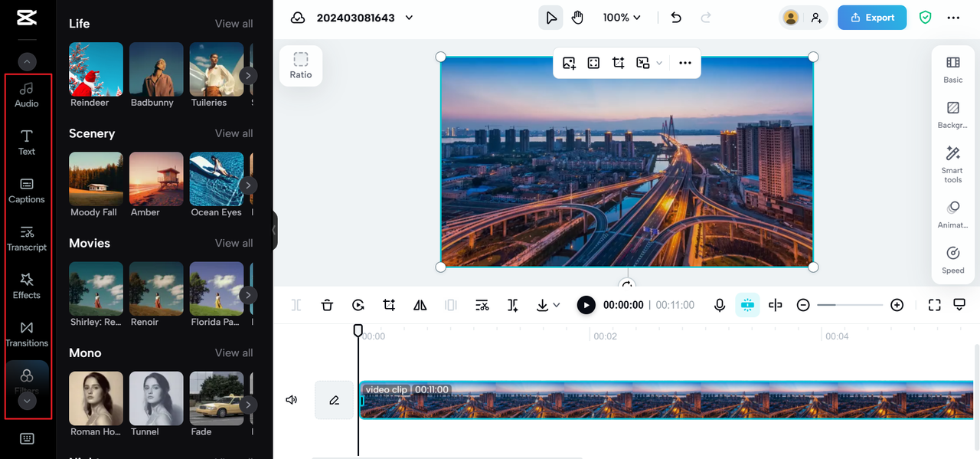Open the Transitions panel
The width and height of the screenshot is (980, 459).
point(27,334)
